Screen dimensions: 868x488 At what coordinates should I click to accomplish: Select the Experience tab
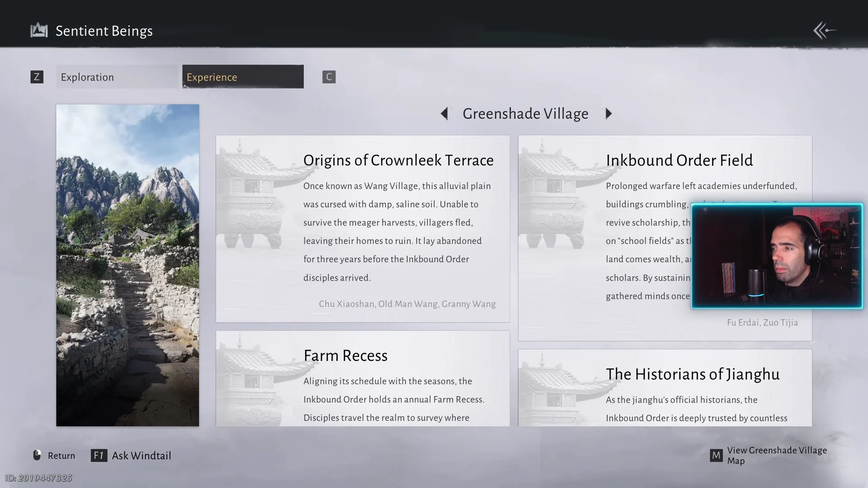point(243,77)
